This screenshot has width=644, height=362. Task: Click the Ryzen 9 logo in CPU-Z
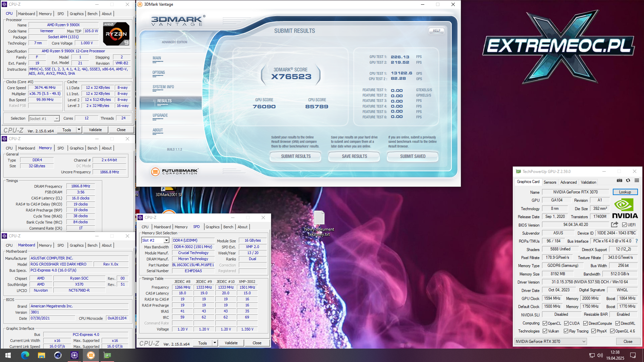pyautogui.click(x=116, y=34)
